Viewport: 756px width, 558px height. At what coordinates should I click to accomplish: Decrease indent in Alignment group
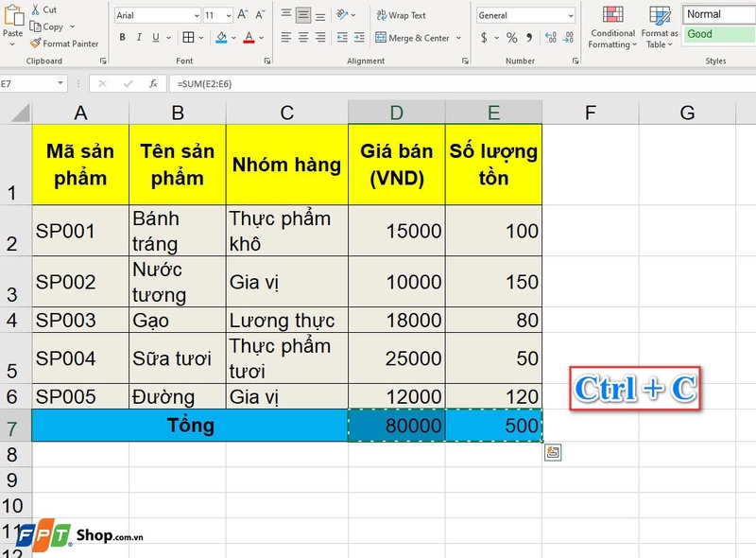coord(342,37)
